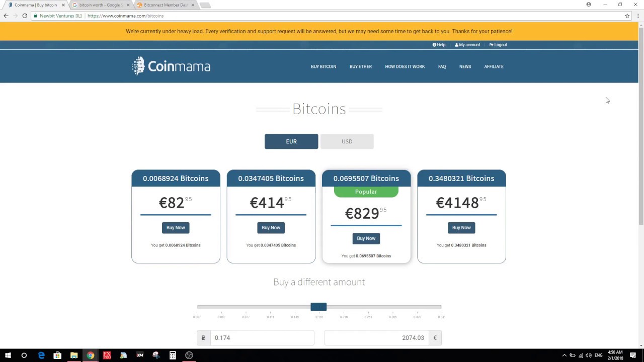Open FxPro app from taskbar
Viewport: 644px width, 362px height.
point(107,355)
